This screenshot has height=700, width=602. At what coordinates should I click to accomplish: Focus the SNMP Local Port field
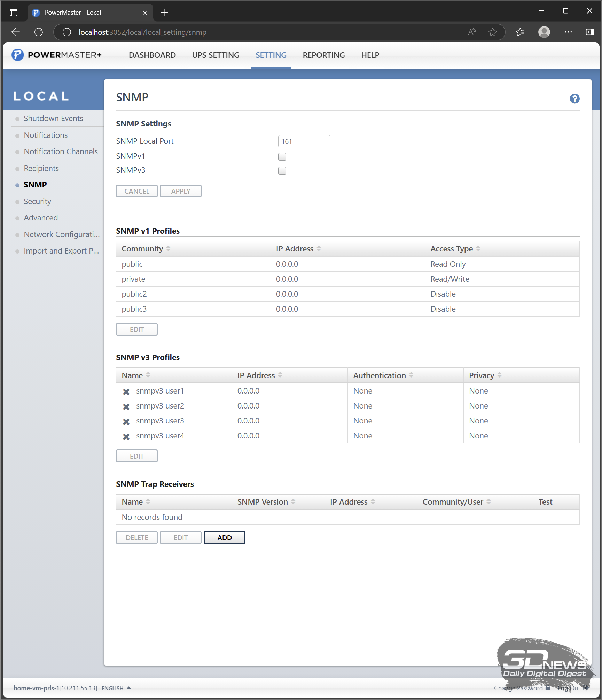pyautogui.click(x=304, y=141)
